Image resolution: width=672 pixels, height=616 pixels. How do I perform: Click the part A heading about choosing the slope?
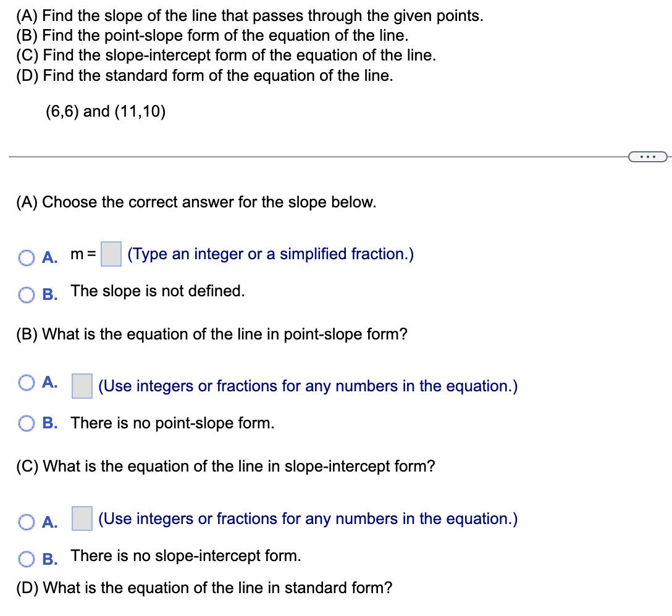(196, 202)
